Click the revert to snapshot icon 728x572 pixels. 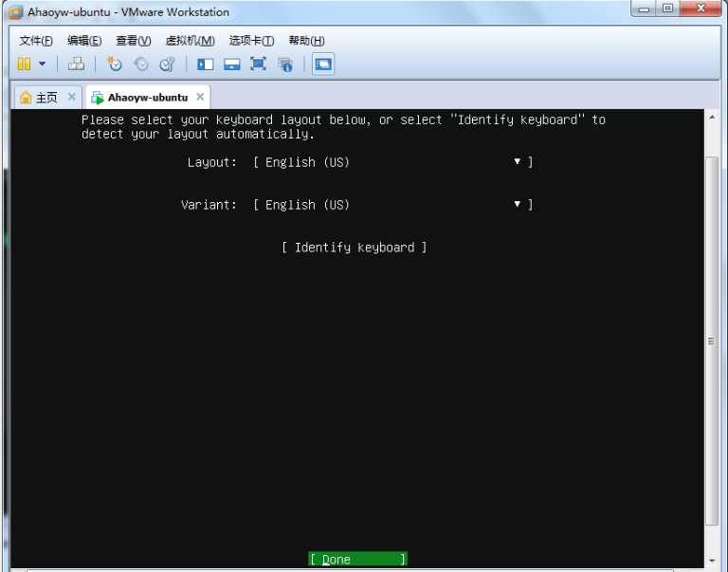141,64
